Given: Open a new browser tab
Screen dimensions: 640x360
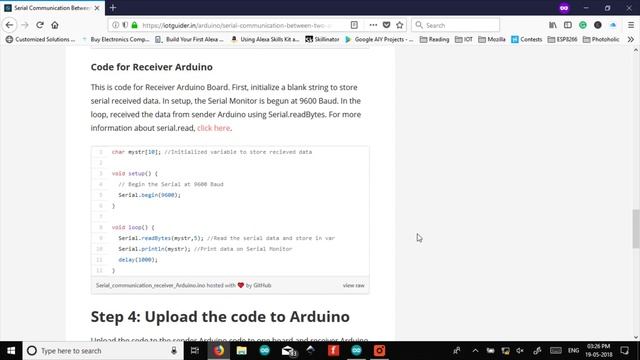Looking at the screenshot, I should tap(113, 8).
